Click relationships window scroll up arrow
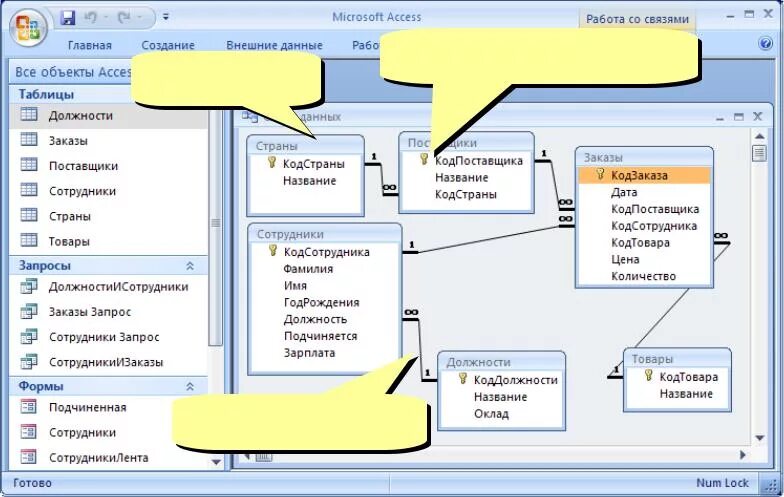The image size is (784, 497). [x=759, y=136]
